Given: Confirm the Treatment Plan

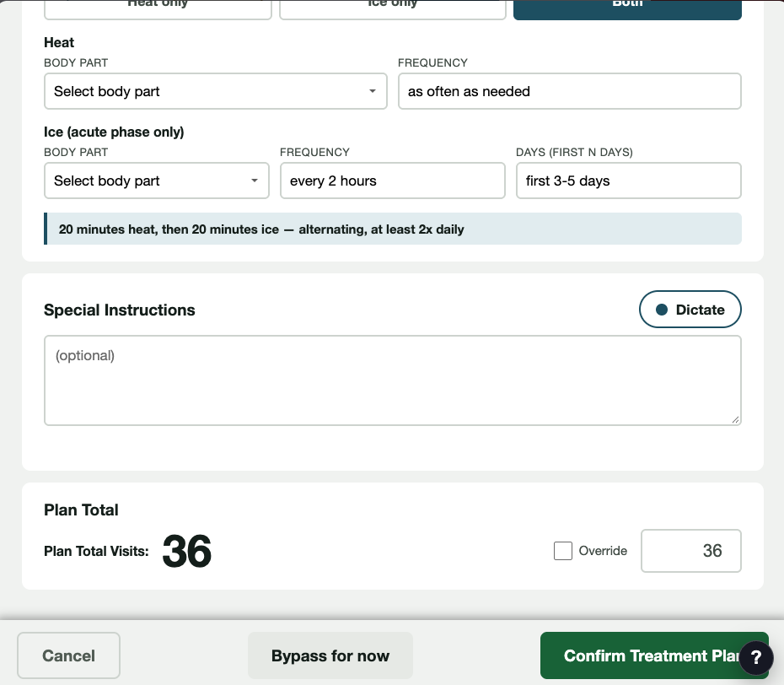Looking at the screenshot, I should tap(654, 655).
